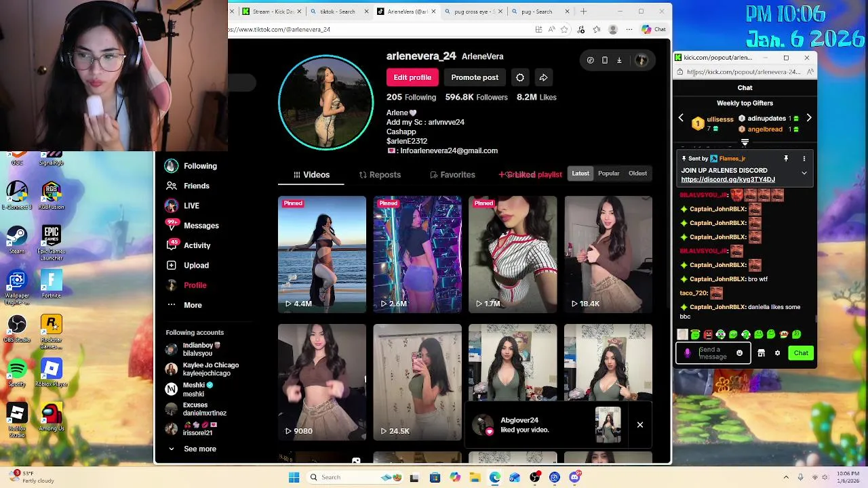Click the Edit profile button
The height and width of the screenshot is (488, 868).
click(412, 77)
